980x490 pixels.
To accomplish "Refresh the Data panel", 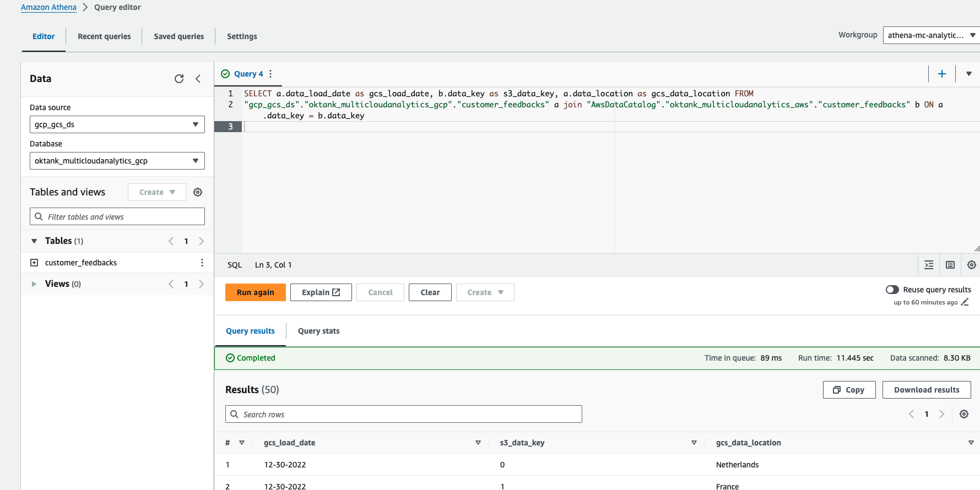I will click(x=179, y=79).
